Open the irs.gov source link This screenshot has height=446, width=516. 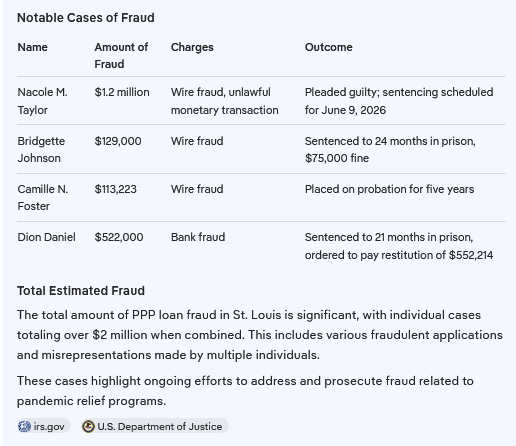click(x=44, y=426)
